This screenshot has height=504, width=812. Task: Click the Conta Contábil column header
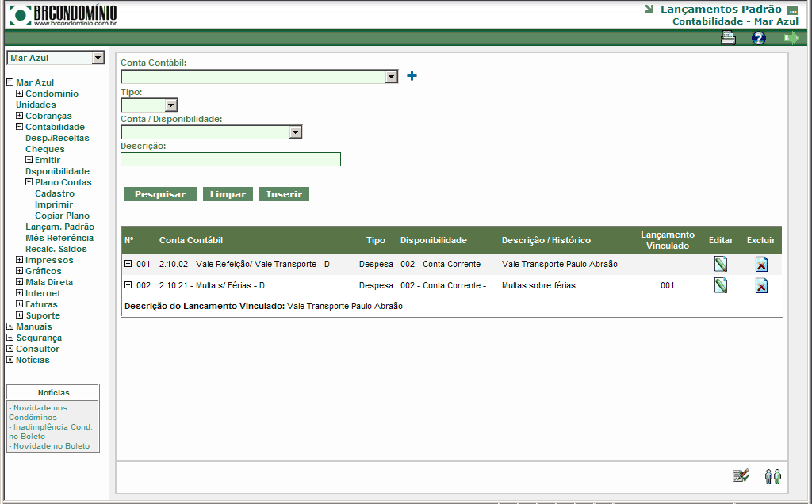click(x=191, y=240)
